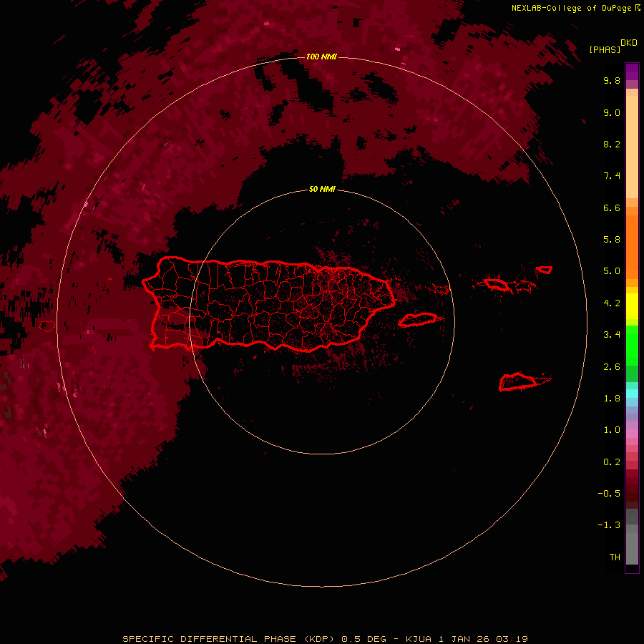
Task: Click the 2.6 scale value
Action: (612, 367)
